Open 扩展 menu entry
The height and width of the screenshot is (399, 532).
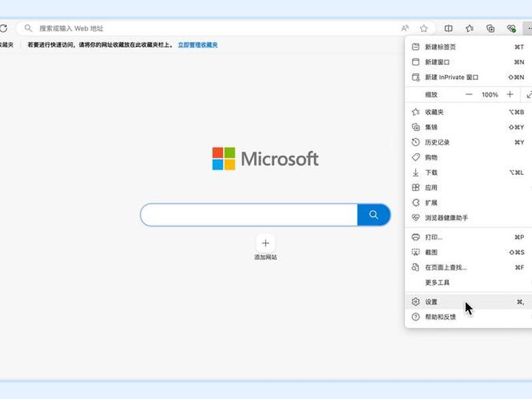pos(469,203)
